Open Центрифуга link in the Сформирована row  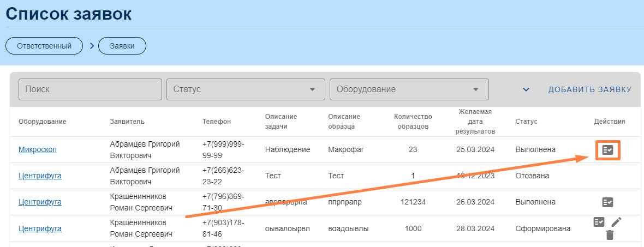click(40, 228)
